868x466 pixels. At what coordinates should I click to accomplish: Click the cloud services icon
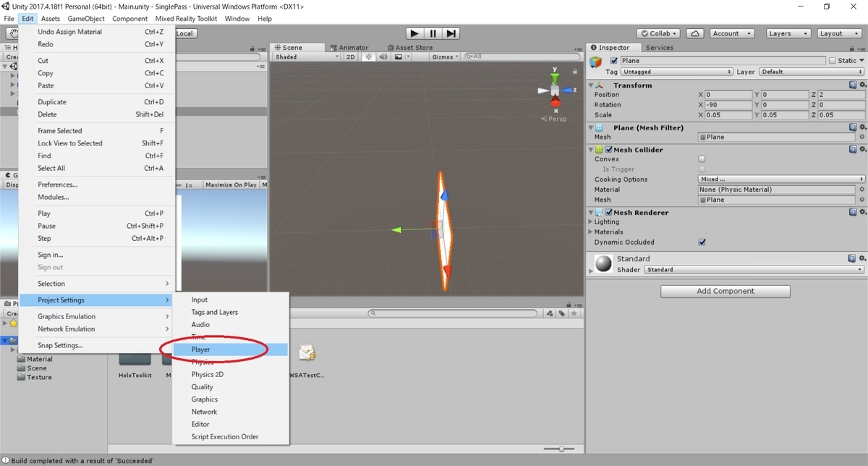coord(694,33)
